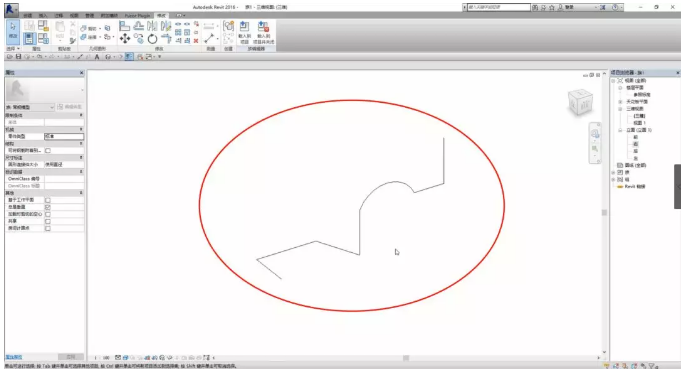The height and width of the screenshot is (373, 688).
Task: Click the 零件类型 value field
Action: (64, 136)
